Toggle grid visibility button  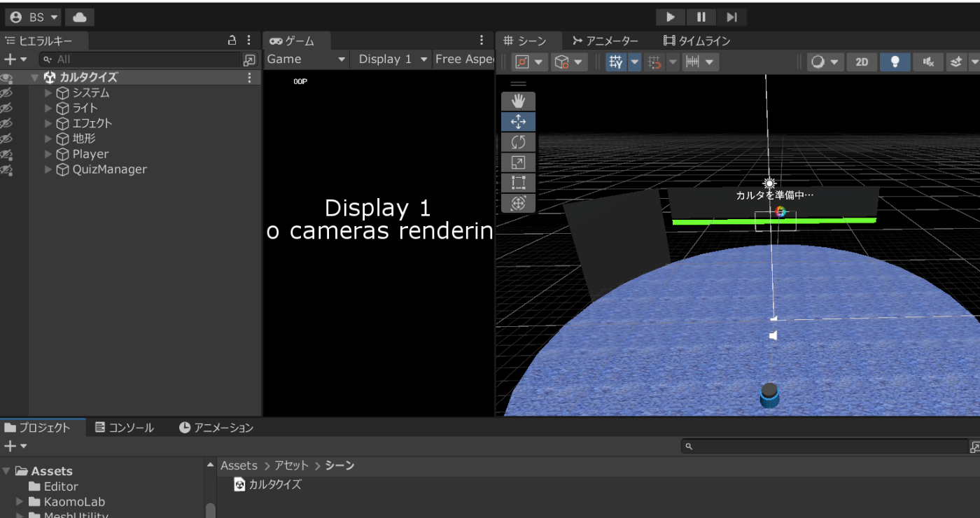click(616, 62)
